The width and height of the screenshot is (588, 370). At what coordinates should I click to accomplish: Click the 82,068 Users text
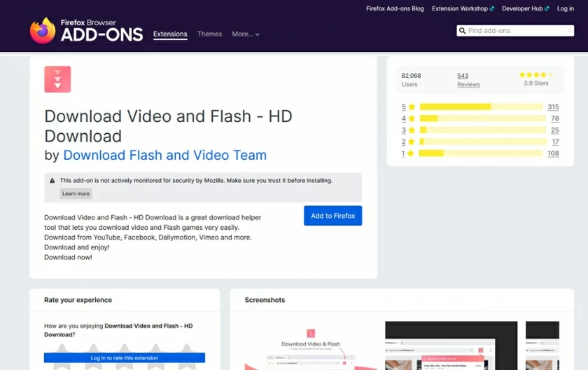[411, 80]
